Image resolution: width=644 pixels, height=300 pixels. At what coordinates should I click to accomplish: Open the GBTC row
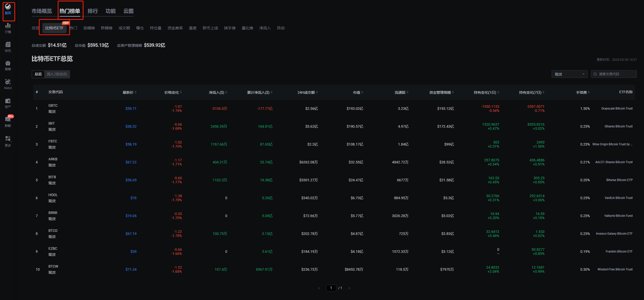click(x=334, y=108)
